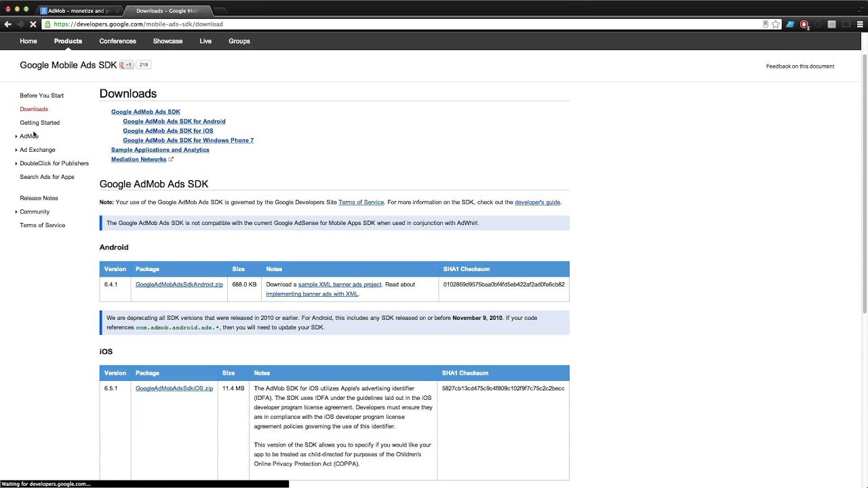Click the Android SHA1 checksum value
The width and height of the screenshot is (868, 488).
point(504,285)
